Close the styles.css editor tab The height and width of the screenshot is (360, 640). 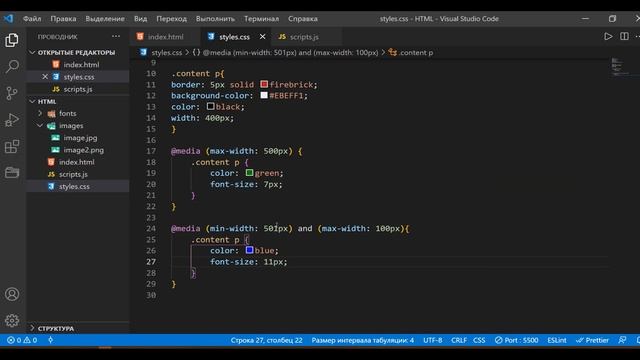click(262, 37)
